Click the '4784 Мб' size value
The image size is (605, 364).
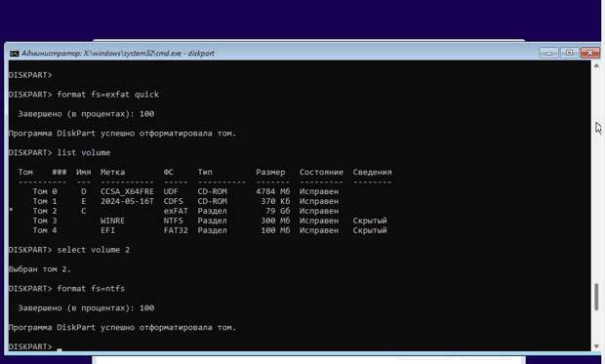coord(273,191)
